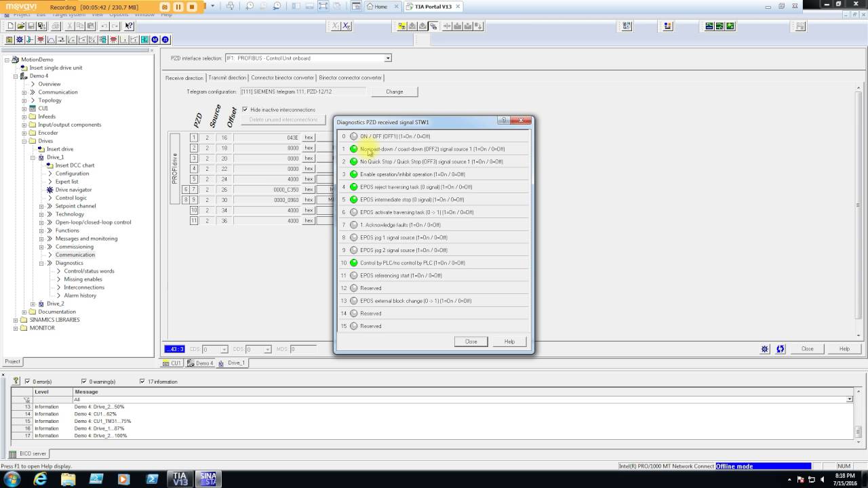Click the X1 toolbar icon

click(x=336, y=26)
